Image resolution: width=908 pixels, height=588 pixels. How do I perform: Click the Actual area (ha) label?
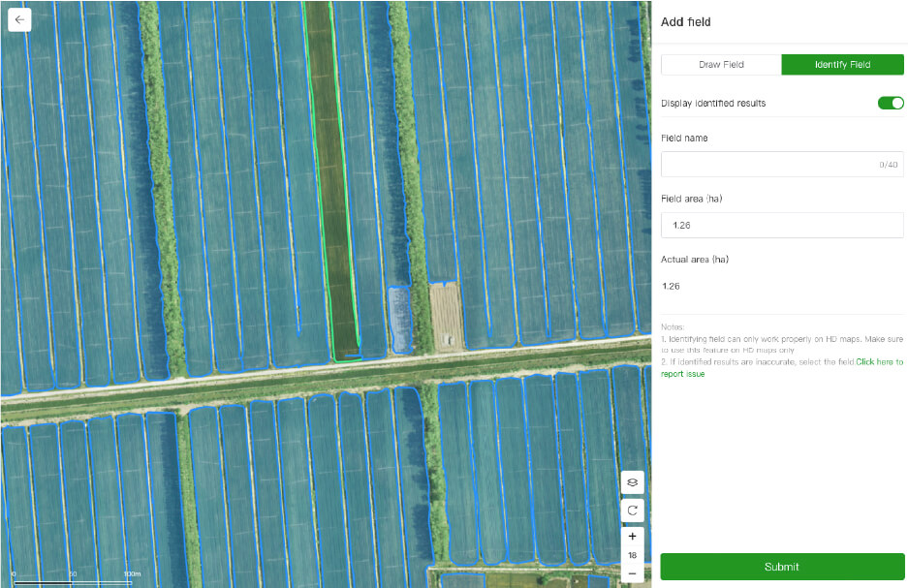tap(695, 260)
